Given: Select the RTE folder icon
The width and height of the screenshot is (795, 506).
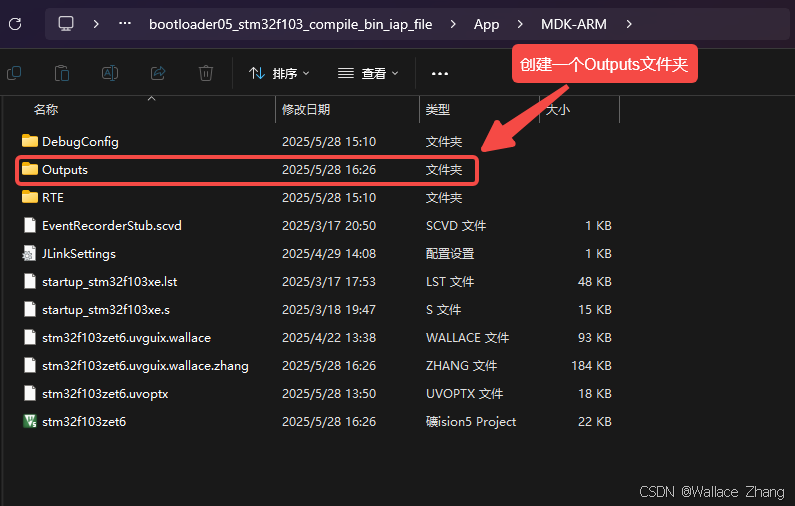Looking at the screenshot, I should 30,197.
